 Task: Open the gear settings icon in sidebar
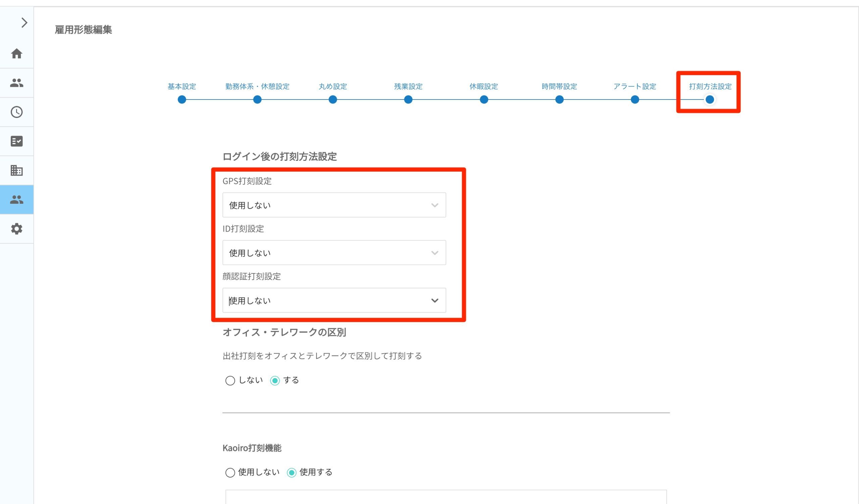click(17, 229)
